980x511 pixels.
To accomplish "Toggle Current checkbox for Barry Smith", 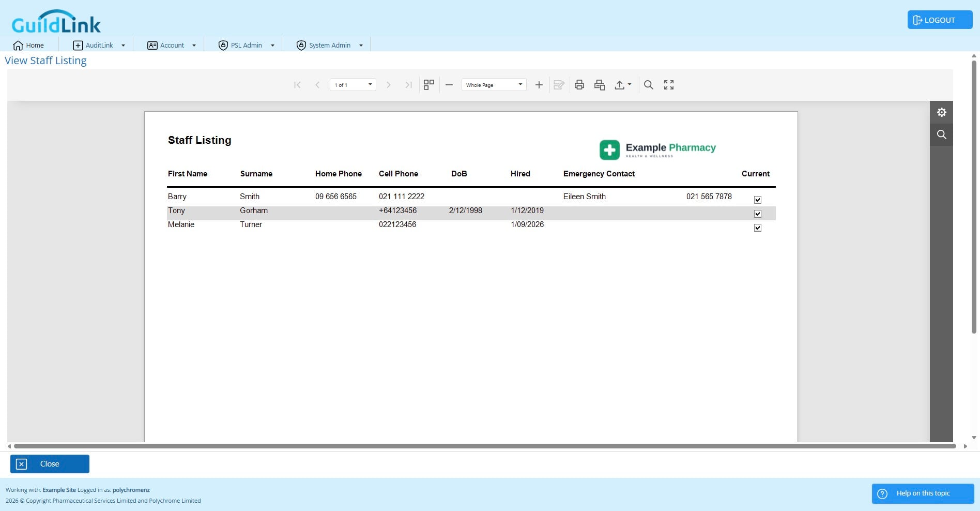I will point(758,200).
